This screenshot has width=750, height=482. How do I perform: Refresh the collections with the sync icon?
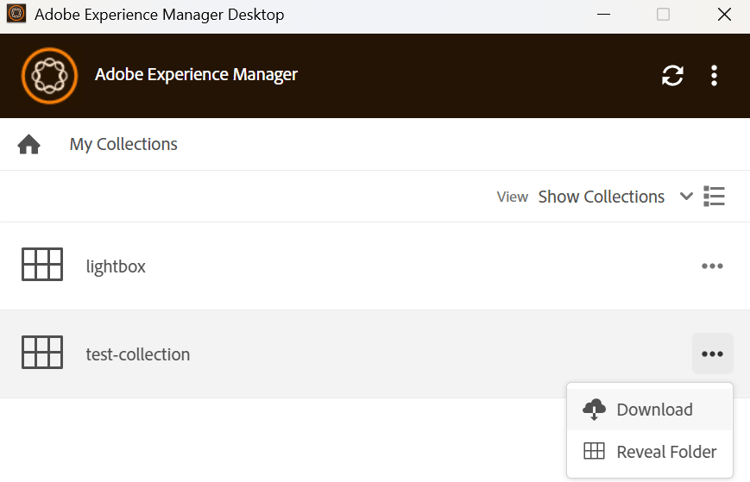(x=673, y=75)
